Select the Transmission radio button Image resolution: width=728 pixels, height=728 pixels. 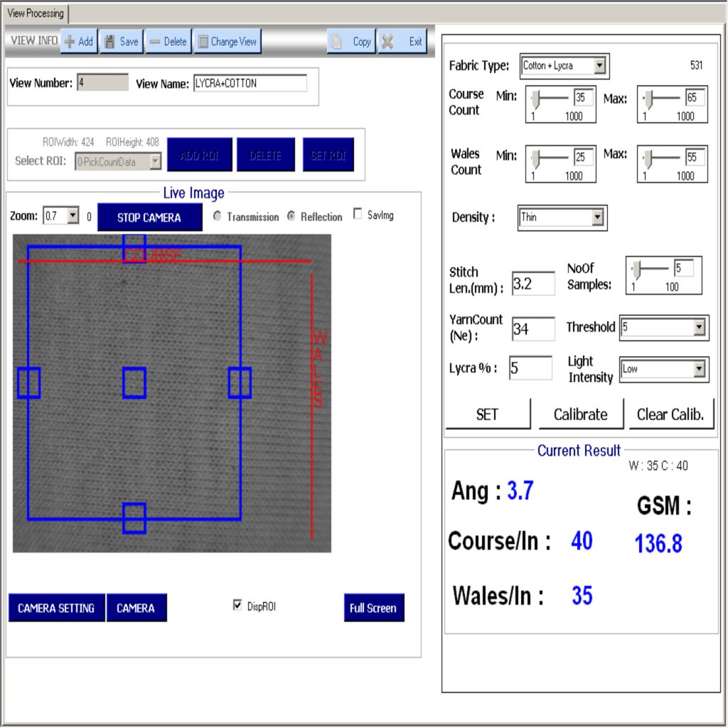coord(218,216)
